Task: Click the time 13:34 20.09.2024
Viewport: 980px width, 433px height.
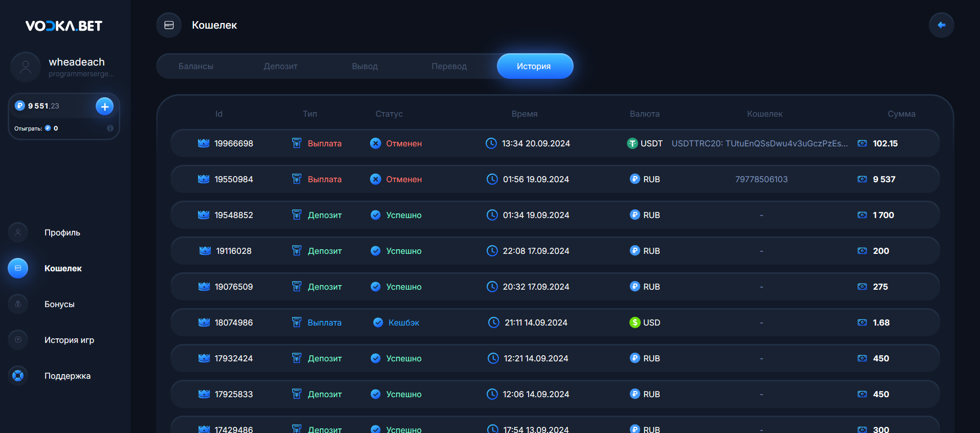Action: point(536,143)
